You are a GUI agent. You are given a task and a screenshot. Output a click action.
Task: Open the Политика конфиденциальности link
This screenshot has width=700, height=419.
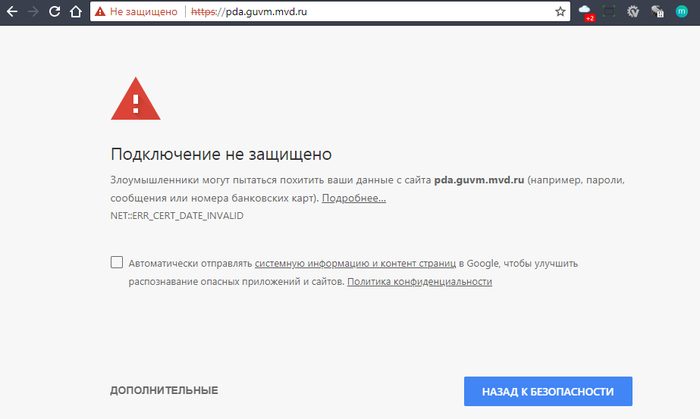[419, 282]
